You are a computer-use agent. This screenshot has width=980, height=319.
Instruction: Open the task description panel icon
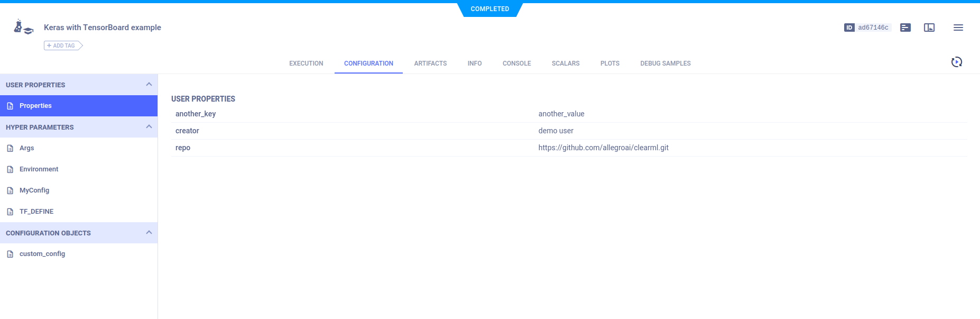point(905,28)
